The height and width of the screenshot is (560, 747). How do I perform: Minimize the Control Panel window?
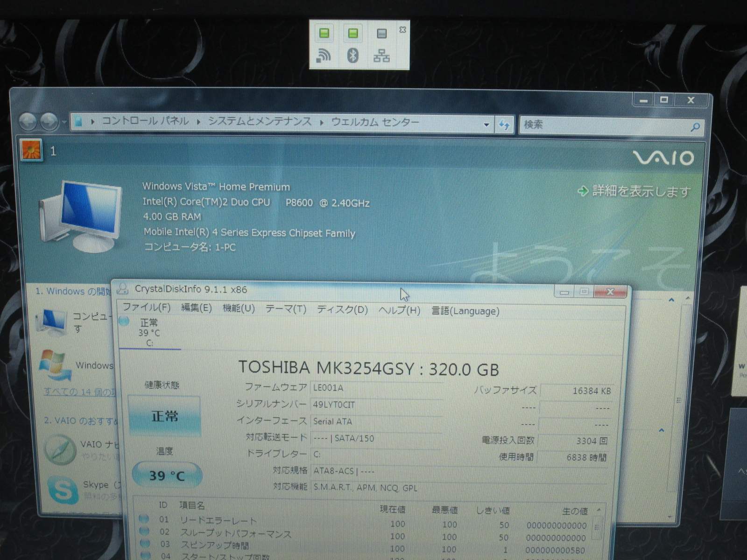[x=645, y=100]
